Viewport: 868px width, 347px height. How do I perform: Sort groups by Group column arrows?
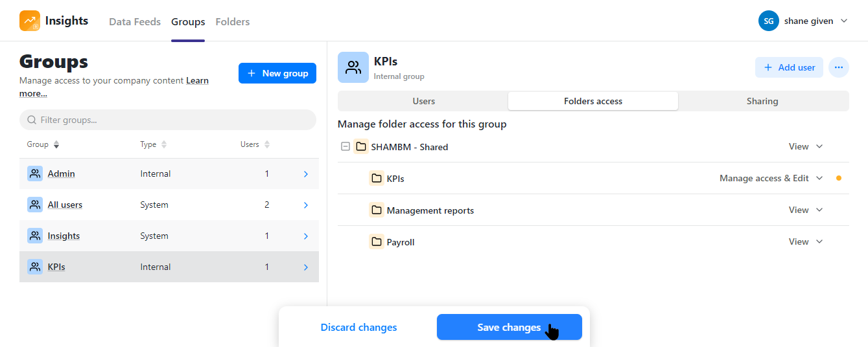click(56, 144)
